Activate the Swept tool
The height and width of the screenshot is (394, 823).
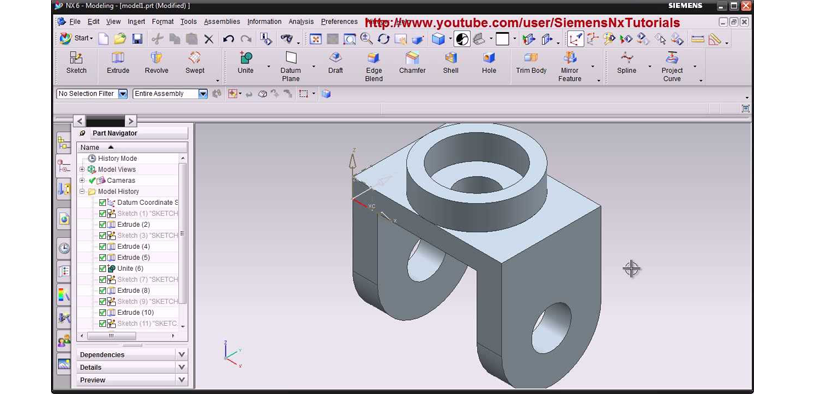[195, 63]
